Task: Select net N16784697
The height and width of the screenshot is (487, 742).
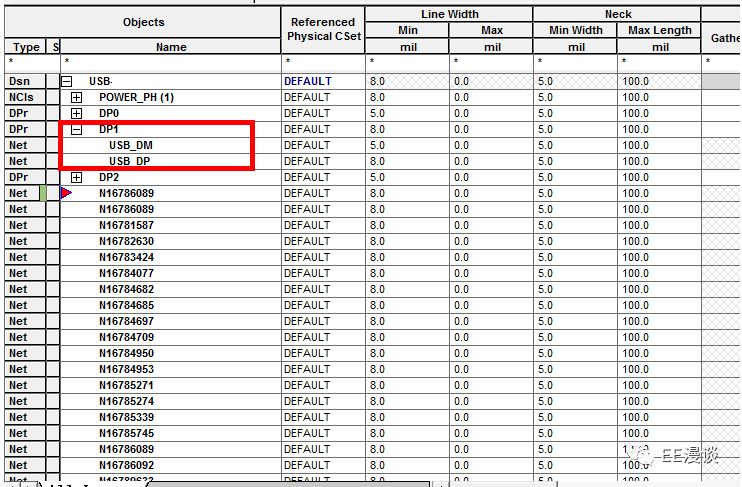Action: click(x=126, y=321)
